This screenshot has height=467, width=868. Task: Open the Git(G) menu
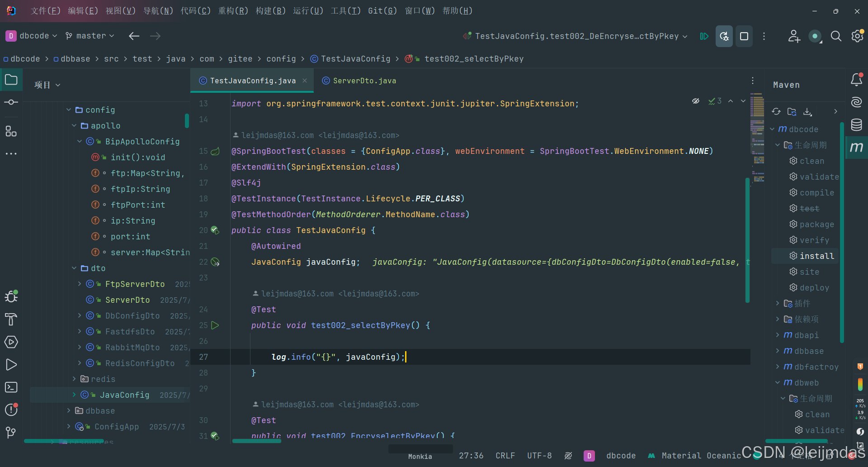[x=382, y=10]
